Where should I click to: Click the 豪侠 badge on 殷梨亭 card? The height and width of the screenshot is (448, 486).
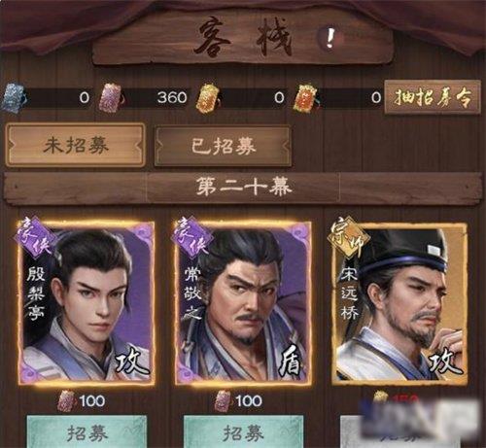(x=34, y=237)
